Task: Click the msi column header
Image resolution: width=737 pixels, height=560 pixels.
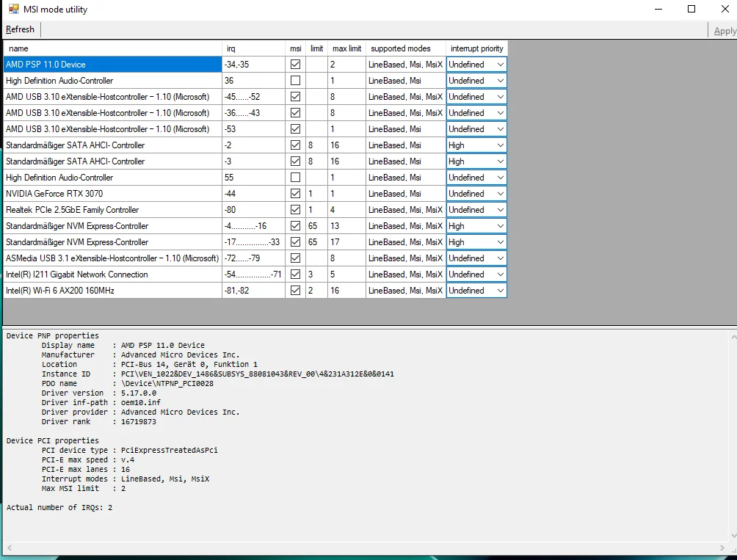Action: click(x=295, y=48)
